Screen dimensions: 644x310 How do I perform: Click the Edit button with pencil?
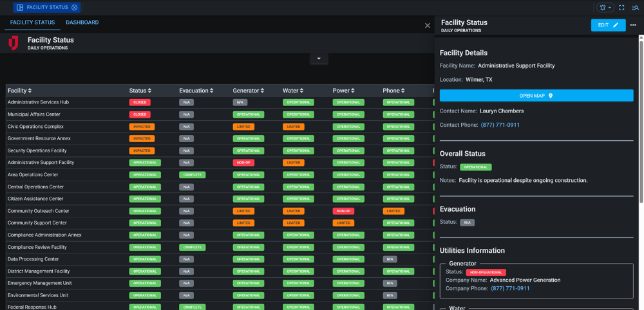point(608,25)
